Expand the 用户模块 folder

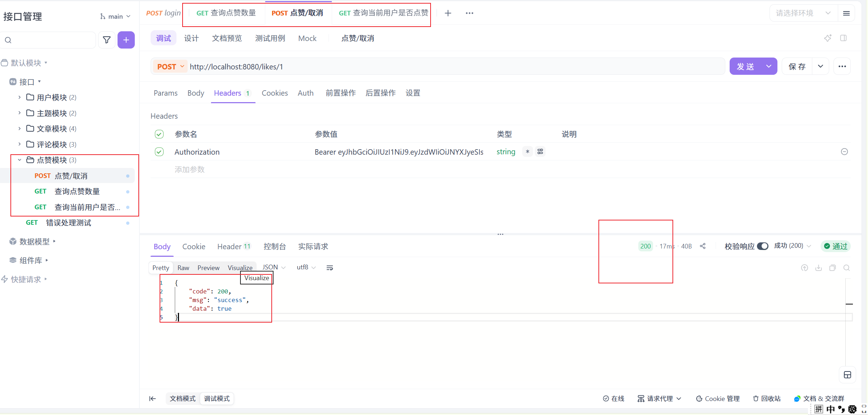(x=20, y=97)
